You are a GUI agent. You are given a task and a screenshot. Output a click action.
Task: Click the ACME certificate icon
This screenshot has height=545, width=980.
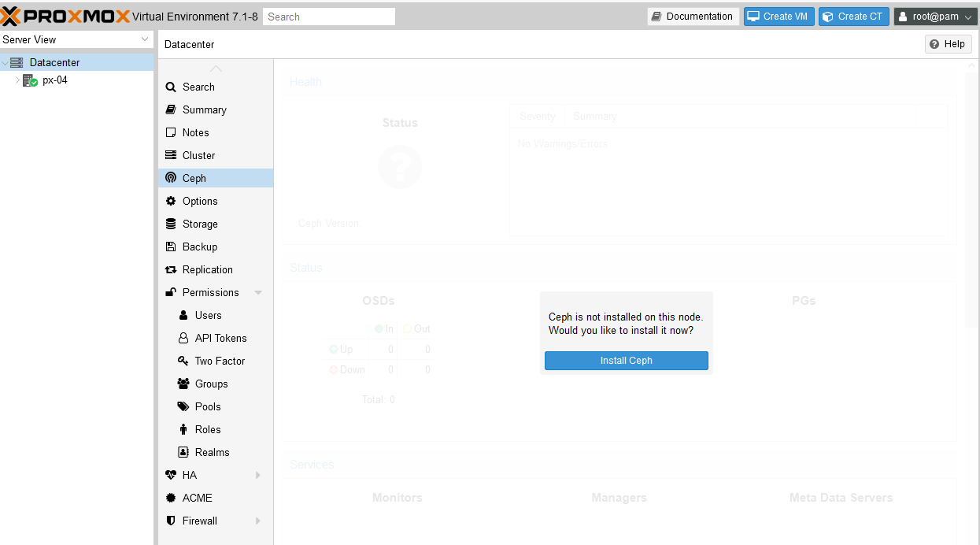pyautogui.click(x=171, y=498)
